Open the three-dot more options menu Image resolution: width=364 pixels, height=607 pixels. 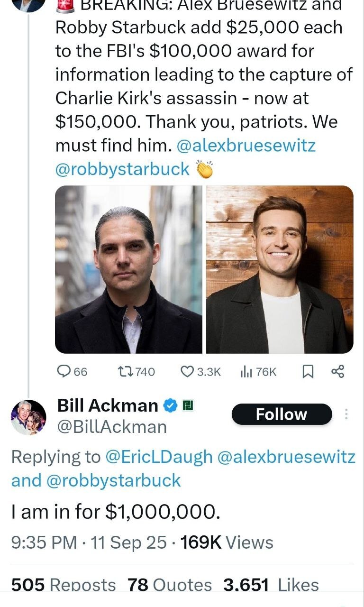point(346,414)
